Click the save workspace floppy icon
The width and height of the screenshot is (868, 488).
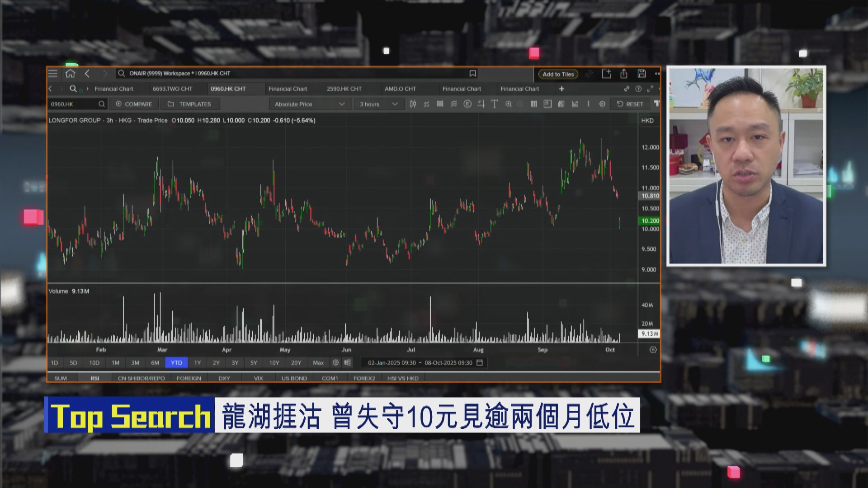[x=642, y=74]
